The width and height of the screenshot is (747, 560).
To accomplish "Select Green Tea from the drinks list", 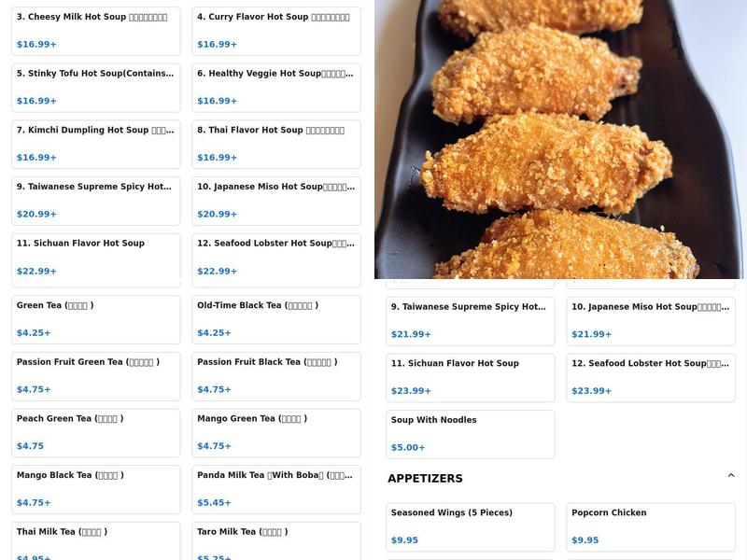I will point(95,319).
